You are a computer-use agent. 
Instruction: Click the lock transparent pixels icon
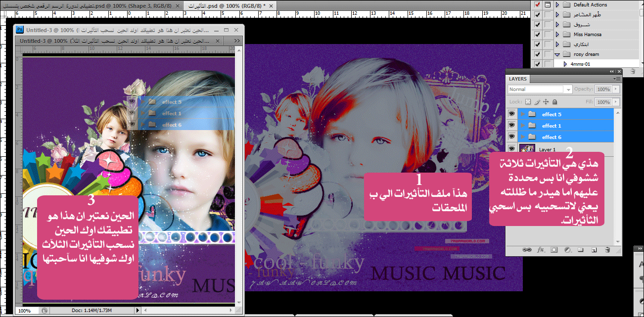[x=528, y=102]
